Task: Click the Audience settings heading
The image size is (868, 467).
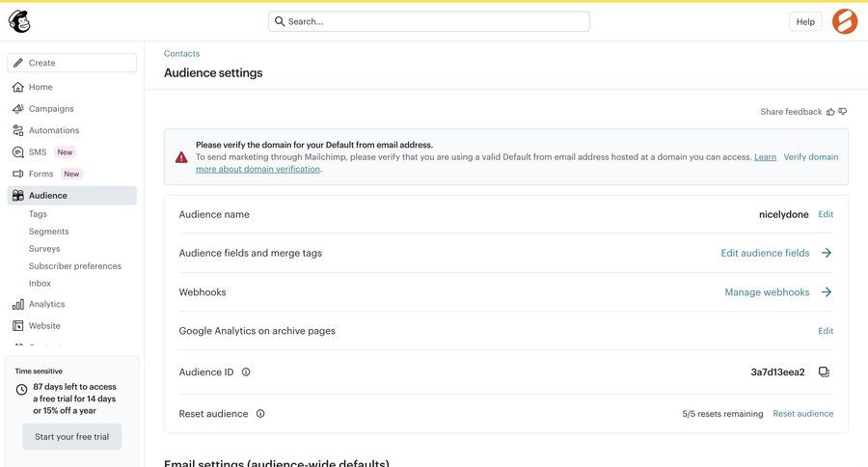Action: [x=213, y=72]
